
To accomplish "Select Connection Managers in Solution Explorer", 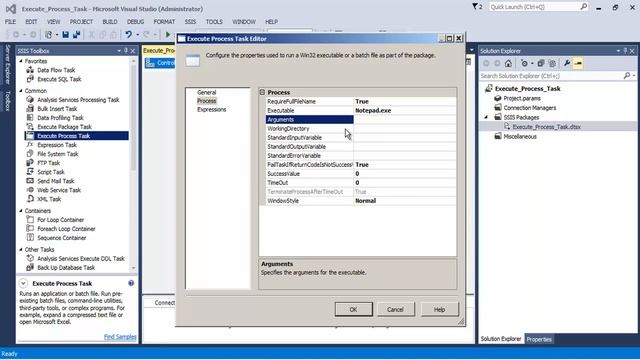I will point(530,108).
